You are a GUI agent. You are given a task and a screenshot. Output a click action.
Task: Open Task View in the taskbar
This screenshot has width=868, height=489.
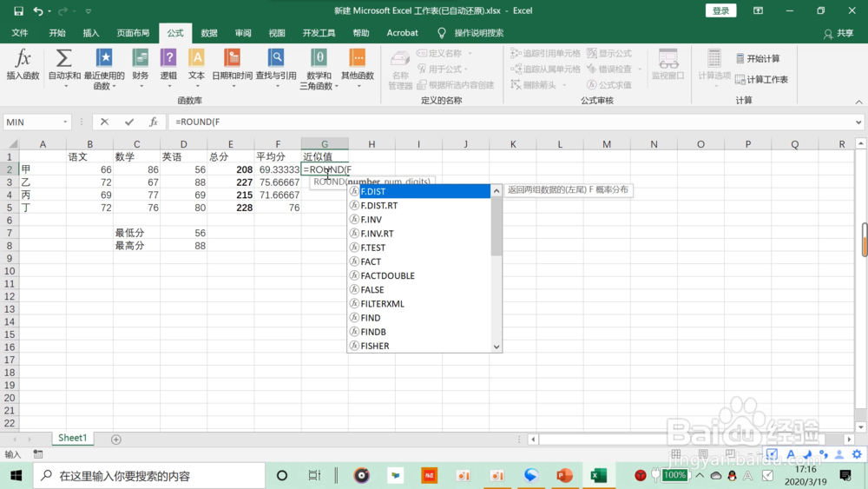click(x=314, y=475)
